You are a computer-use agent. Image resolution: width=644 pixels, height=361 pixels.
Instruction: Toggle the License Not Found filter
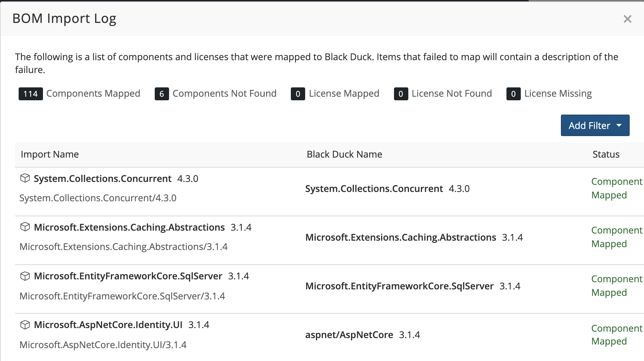(452, 93)
